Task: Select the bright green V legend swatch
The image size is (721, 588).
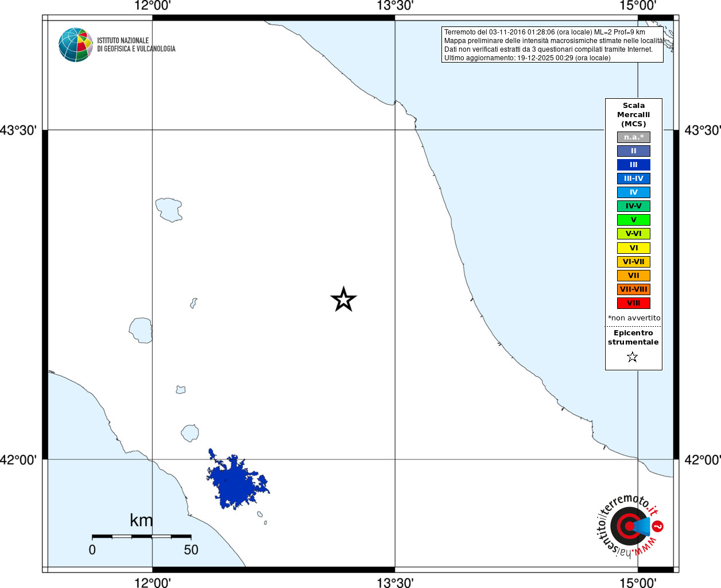Action: pyautogui.click(x=634, y=220)
